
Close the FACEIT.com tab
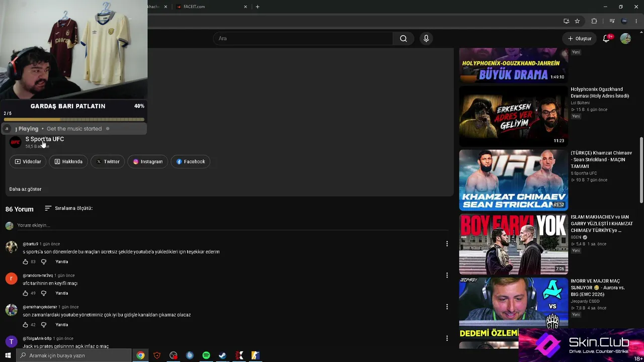pyautogui.click(x=246, y=7)
